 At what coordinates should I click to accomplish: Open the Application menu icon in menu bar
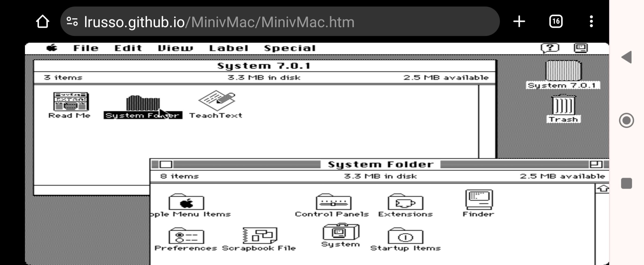581,48
